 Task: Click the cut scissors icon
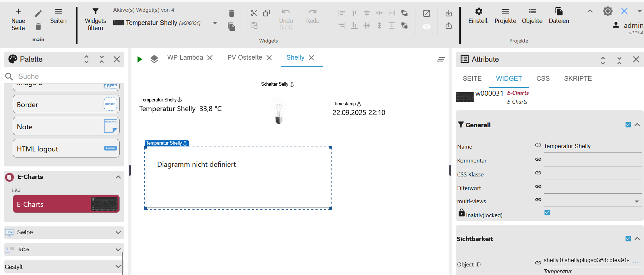coord(254,13)
